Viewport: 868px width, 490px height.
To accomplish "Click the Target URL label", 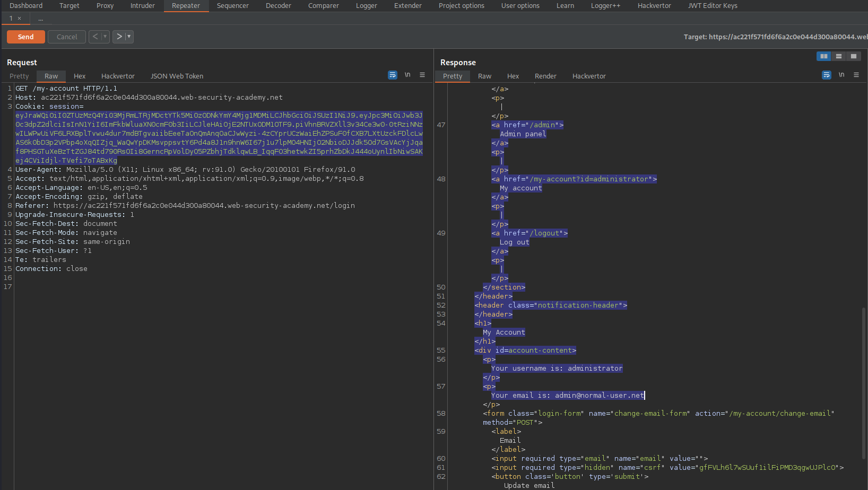I will click(x=775, y=37).
